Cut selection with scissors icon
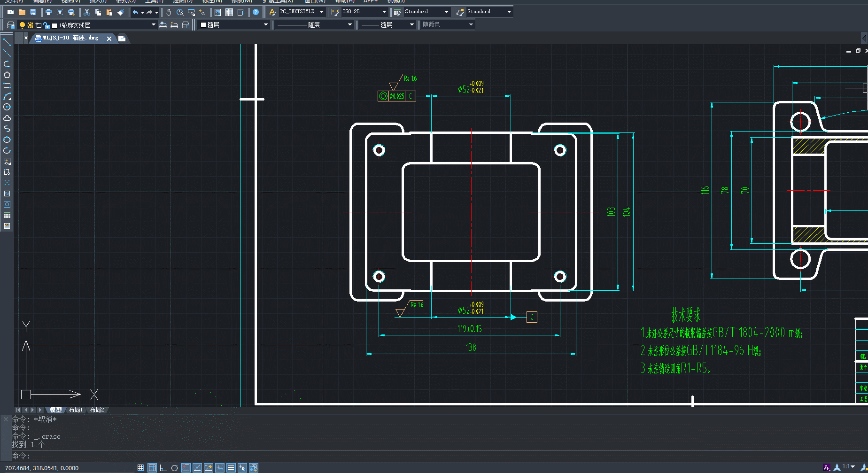The image size is (868, 473). (87, 12)
